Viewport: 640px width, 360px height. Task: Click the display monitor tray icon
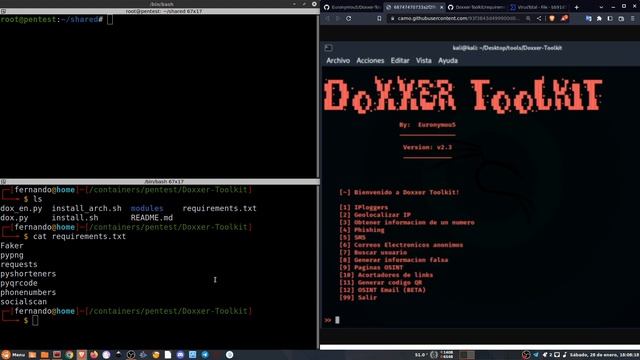point(557,355)
